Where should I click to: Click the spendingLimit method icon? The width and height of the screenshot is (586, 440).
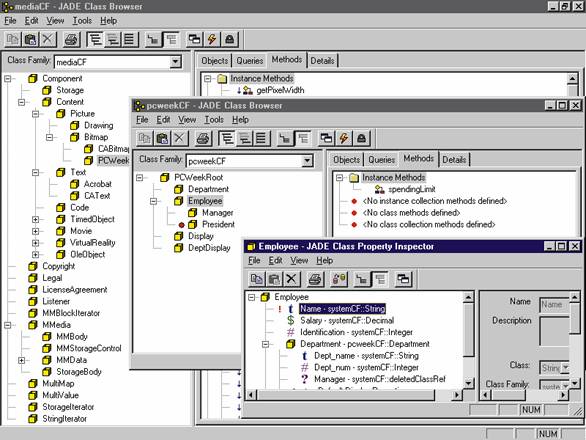pos(380,189)
